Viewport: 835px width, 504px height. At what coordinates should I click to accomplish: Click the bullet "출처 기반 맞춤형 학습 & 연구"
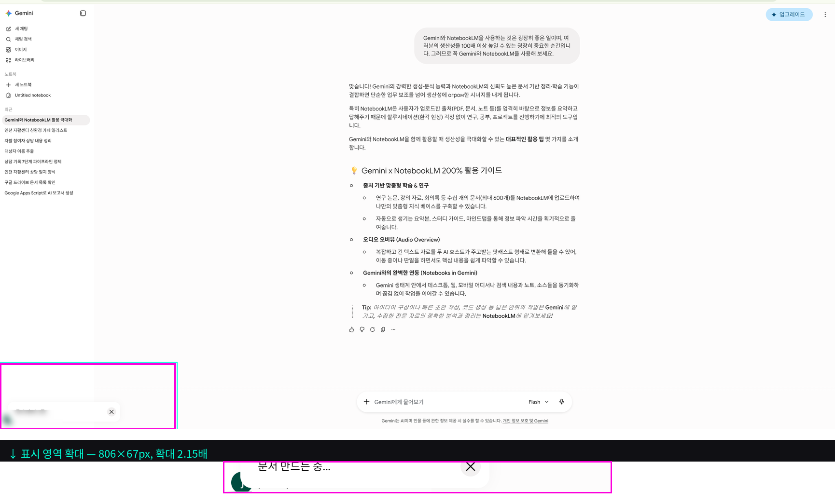pyautogui.click(x=396, y=186)
